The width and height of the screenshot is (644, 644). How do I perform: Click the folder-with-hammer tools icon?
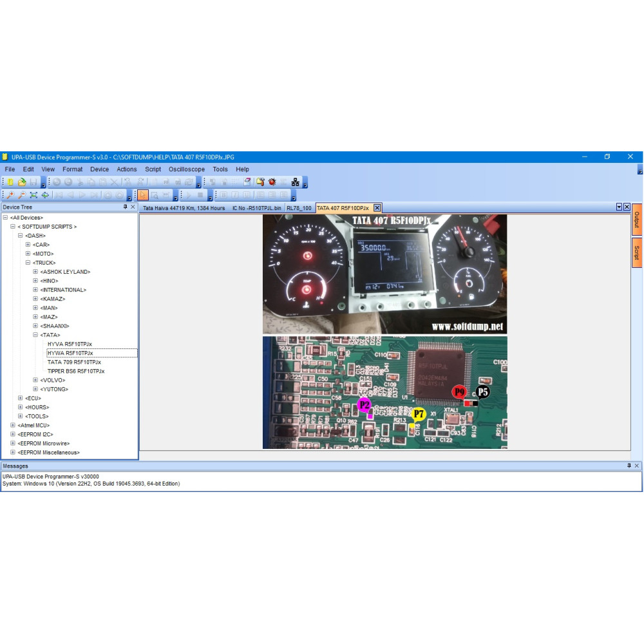pos(260,182)
